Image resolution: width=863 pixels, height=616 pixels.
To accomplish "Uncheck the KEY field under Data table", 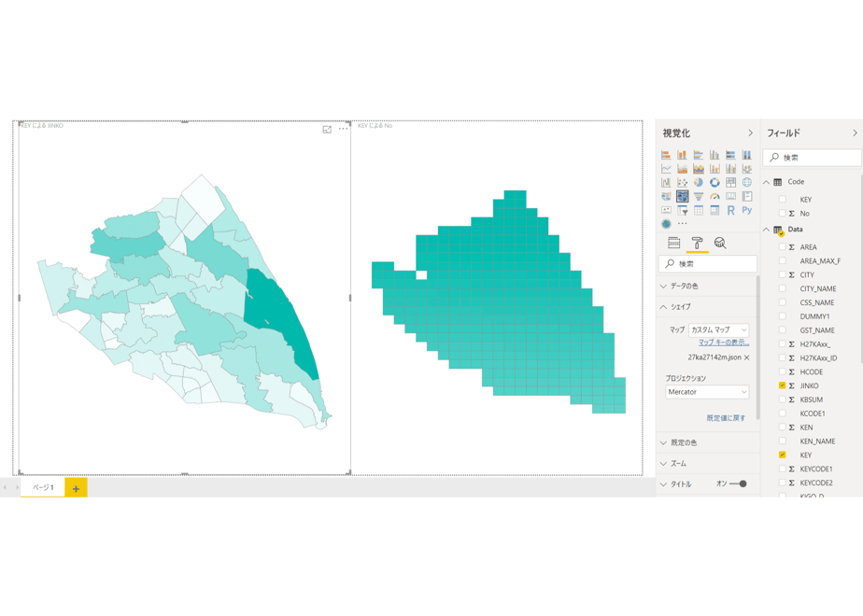I will coord(782,455).
